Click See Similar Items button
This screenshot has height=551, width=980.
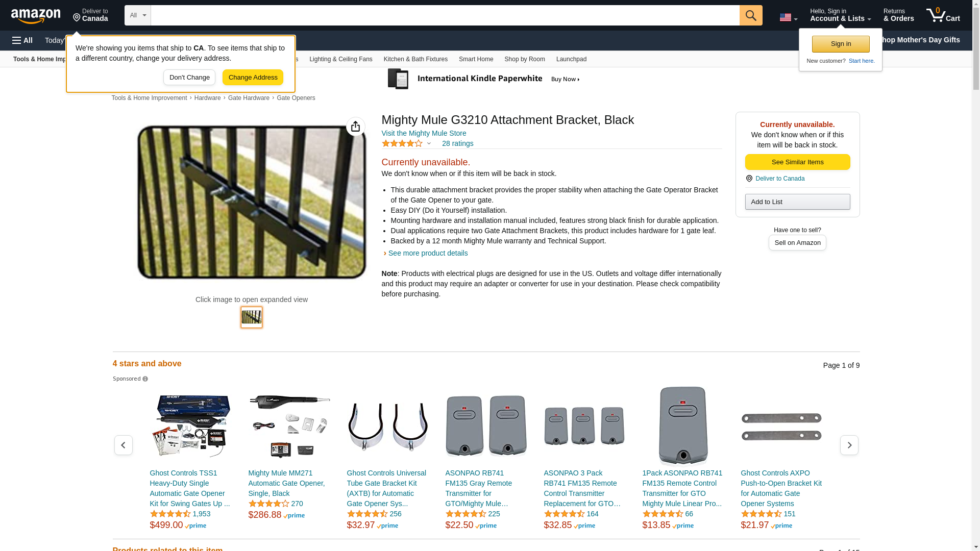[797, 162]
